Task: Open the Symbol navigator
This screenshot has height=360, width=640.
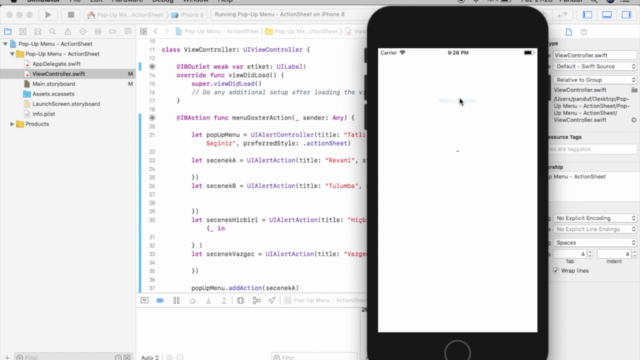Action: pos(38,31)
